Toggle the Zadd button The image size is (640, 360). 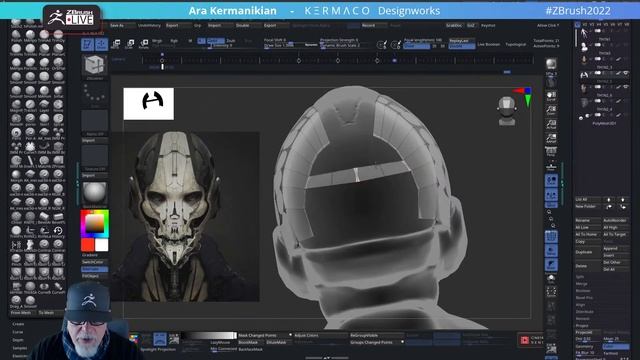coord(216,41)
